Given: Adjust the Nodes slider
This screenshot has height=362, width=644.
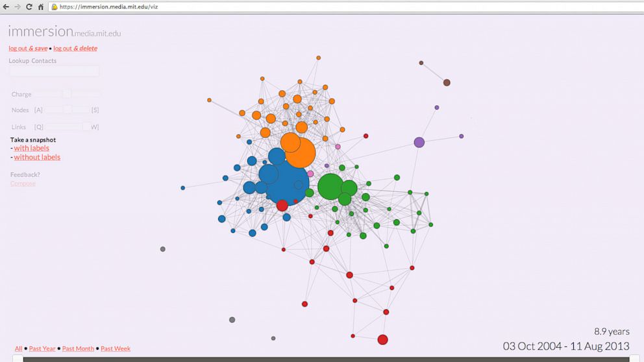Looking at the screenshot, I should point(67,110).
